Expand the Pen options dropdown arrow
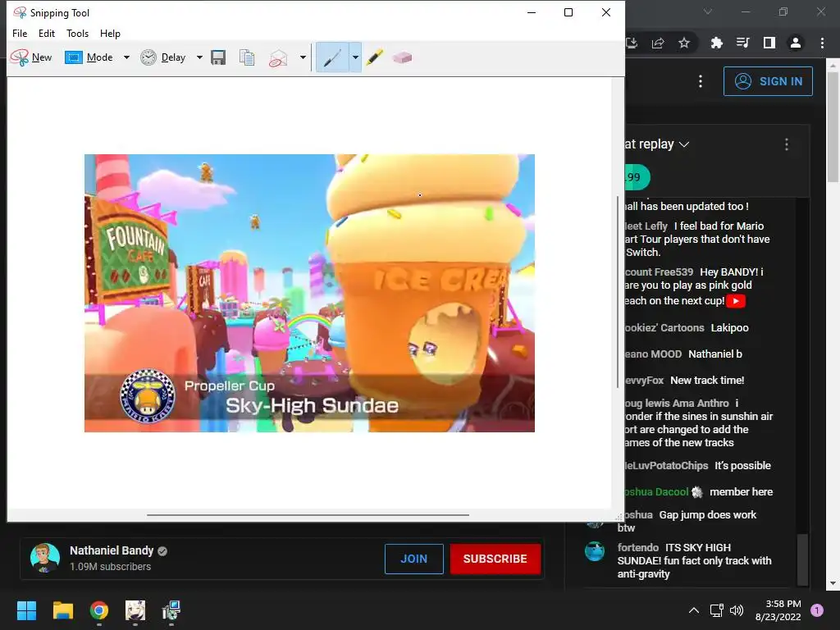 coord(355,57)
